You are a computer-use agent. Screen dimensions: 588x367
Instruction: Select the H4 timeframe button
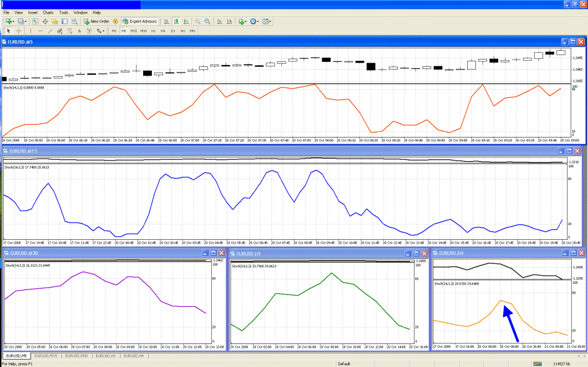point(163,31)
